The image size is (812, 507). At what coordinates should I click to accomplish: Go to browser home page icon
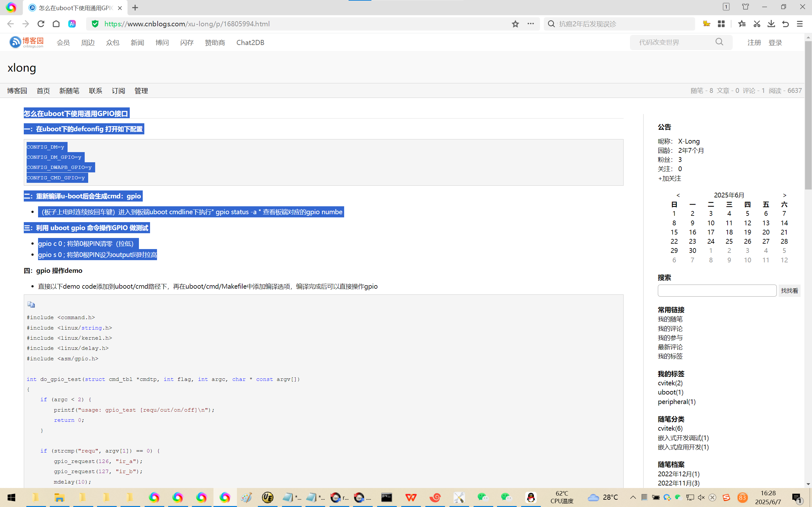(x=56, y=24)
